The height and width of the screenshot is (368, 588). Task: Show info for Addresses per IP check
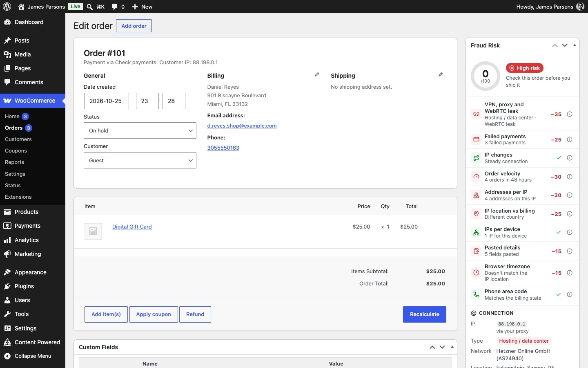pyautogui.click(x=570, y=195)
